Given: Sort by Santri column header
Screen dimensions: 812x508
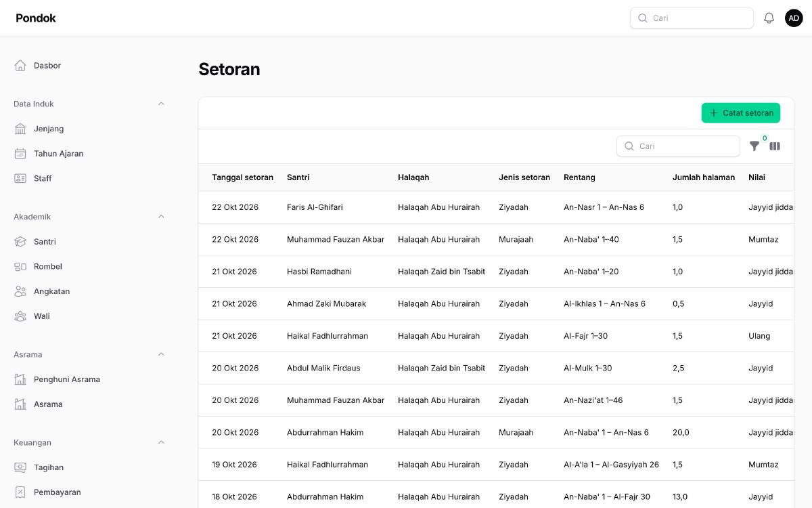Looking at the screenshot, I should [x=298, y=177].
